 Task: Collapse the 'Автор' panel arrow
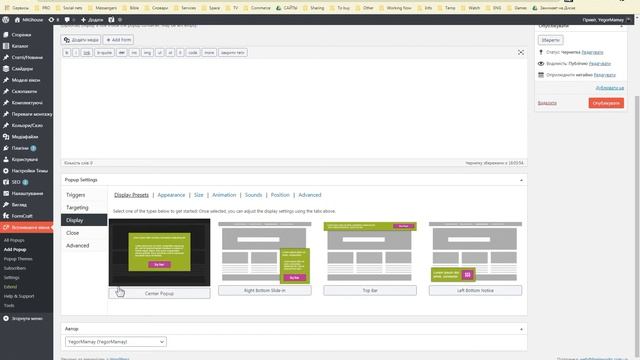point(521,329)
